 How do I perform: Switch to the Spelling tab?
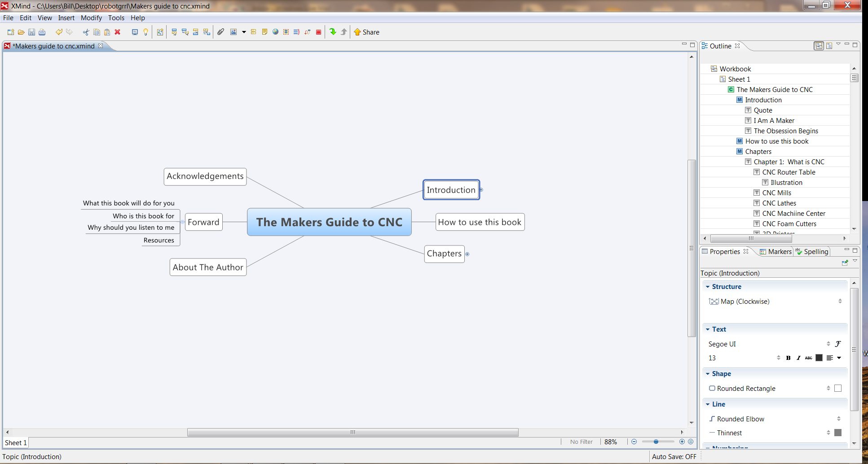812,251
